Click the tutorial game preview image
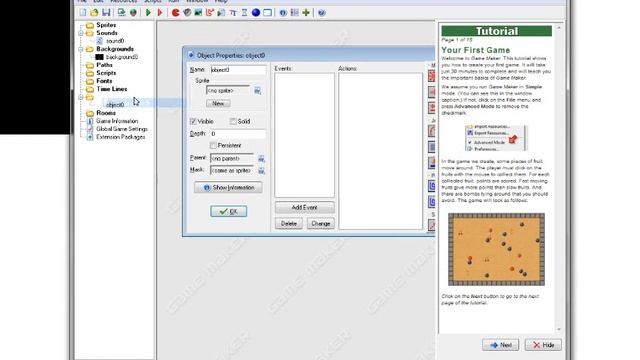This screenshot has height=360, width=640. point(496,249)
